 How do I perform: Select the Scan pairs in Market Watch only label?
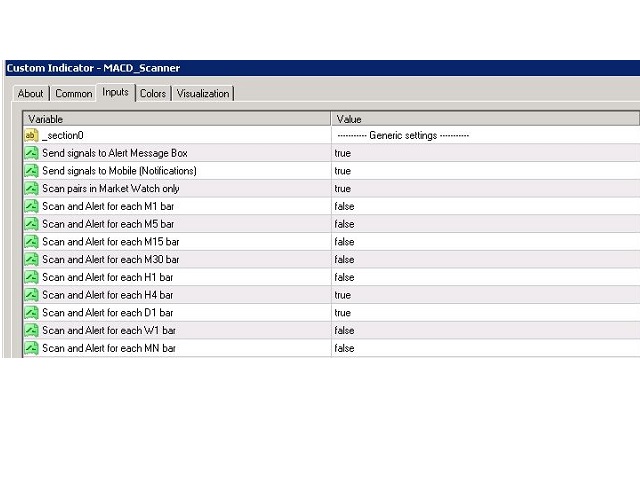tap(111, 189)
